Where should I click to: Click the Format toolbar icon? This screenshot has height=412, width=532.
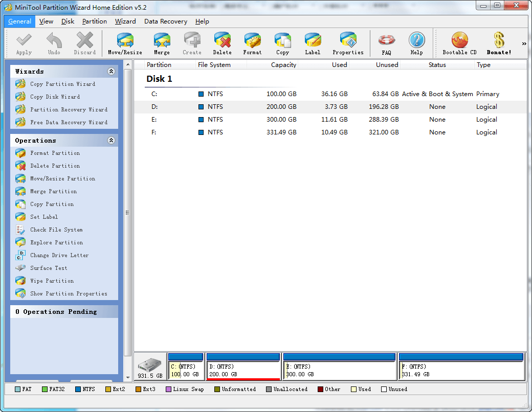pyautogui.click(x=252, y=43)
